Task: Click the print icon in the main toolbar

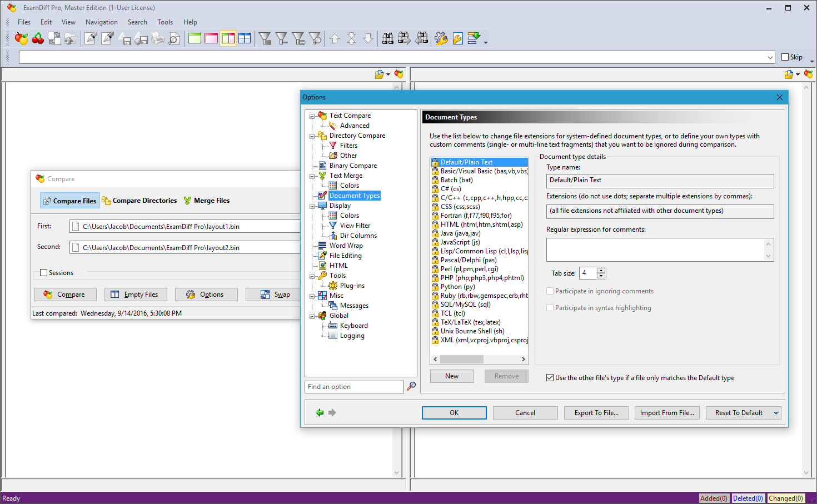Action: click(x=158, y=38)
